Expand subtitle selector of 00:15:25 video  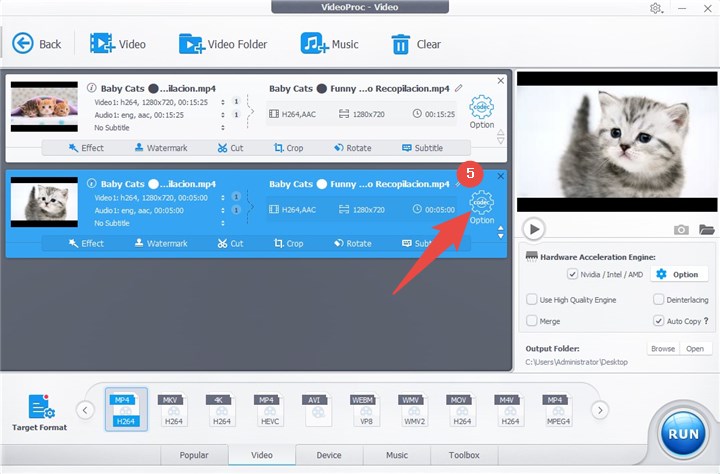[223, 128]
